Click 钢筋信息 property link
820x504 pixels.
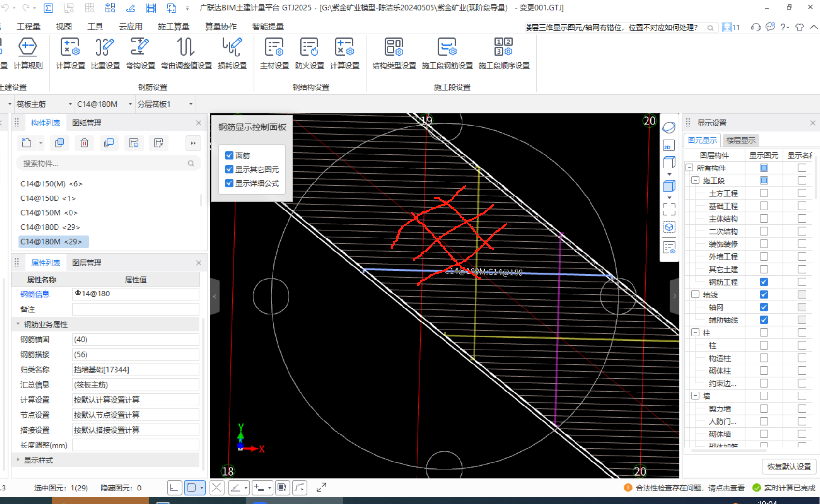(35, 294)
